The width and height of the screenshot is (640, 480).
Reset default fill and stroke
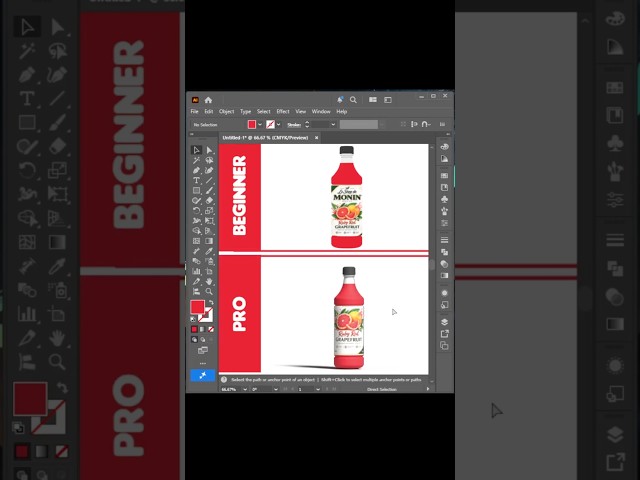pyautogui.click(x=193, y=319)
